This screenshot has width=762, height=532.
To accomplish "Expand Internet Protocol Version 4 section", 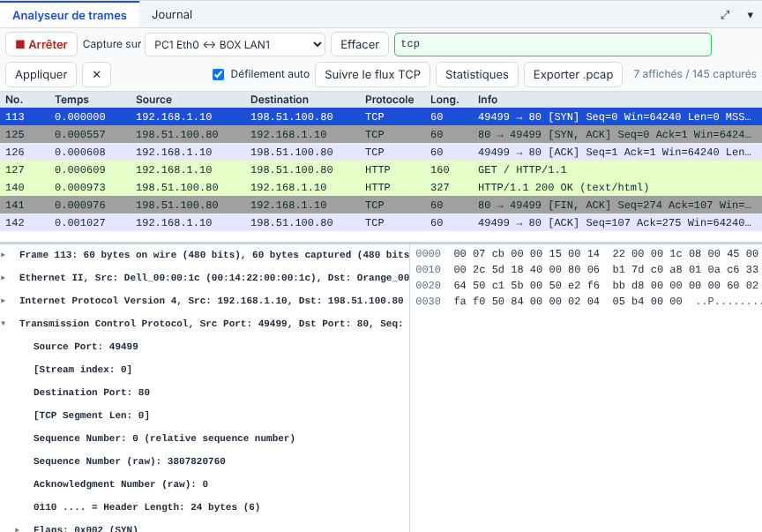I will point(4,301).
